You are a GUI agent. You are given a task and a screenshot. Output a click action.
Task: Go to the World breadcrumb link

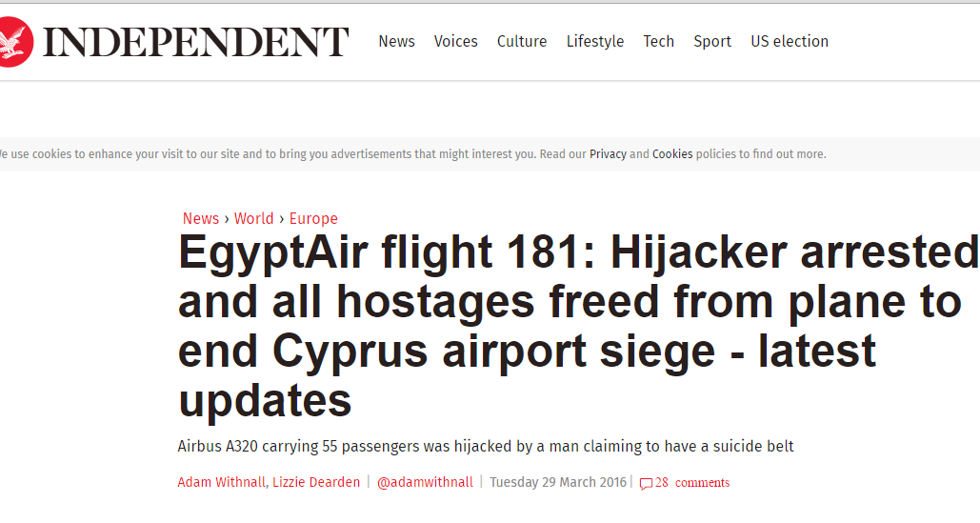pos(254,219)
